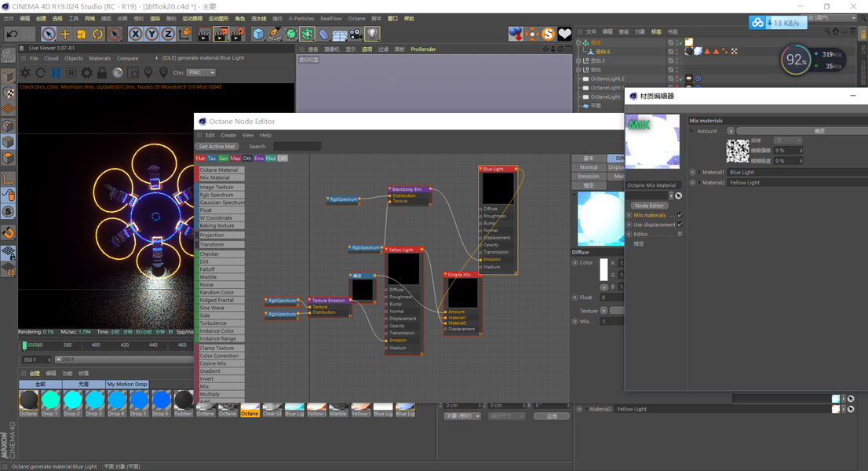Click Get Active Mat button
The width and height of the screenshot is (868, 471).
pos(217,147)
